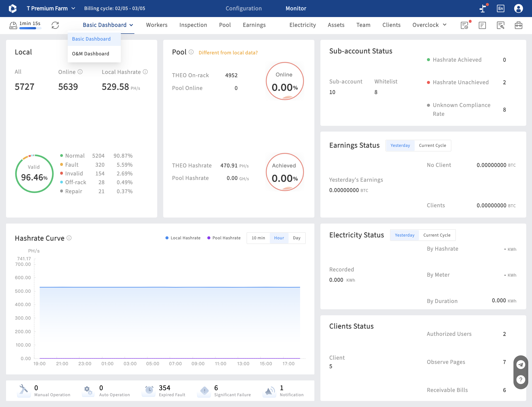Switch language with the En icon

click(501, 9)
